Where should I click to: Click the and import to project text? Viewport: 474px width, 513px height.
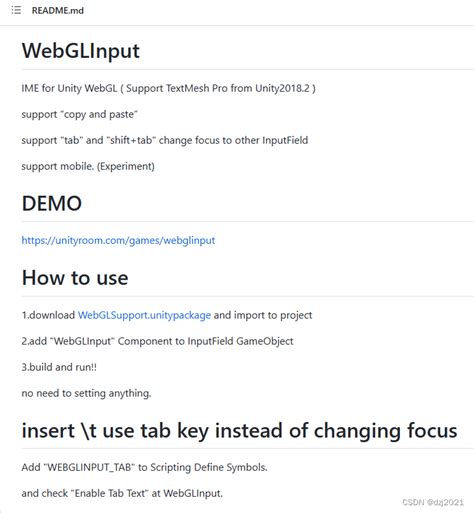point(263,315)
